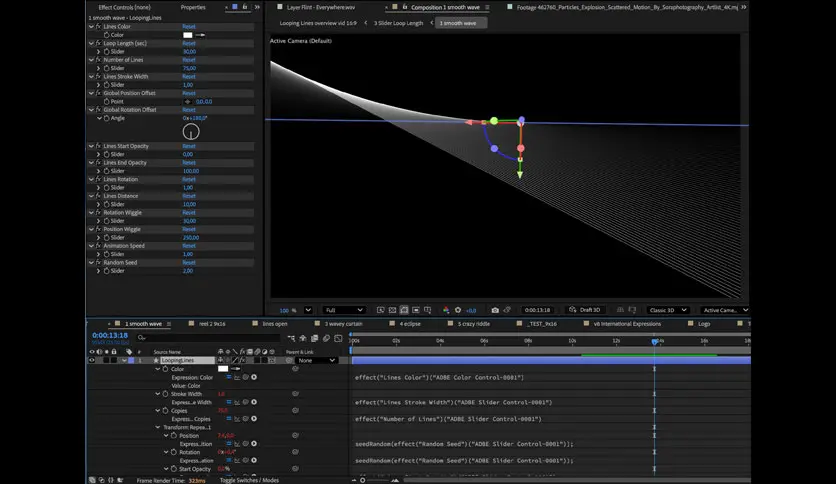Click the Reset Exposure icon in viewer
836x484 pixels.
(x=457, y=310)
